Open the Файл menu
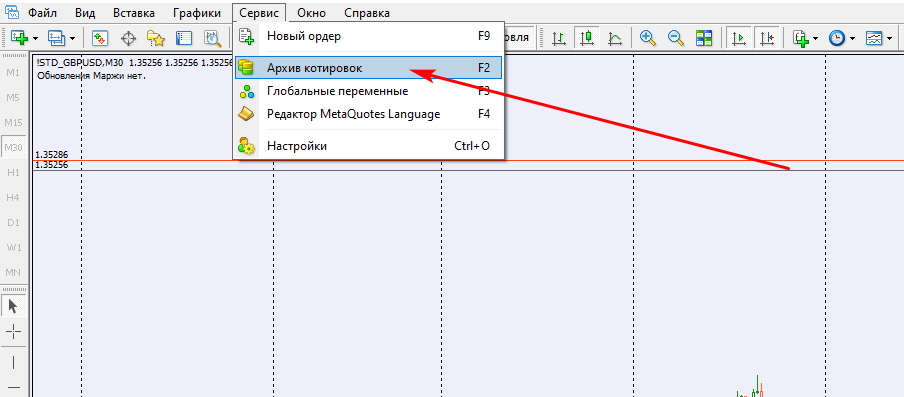Viewport: 904px width, 397px height. pyautogui.click(x=43, y=13)
